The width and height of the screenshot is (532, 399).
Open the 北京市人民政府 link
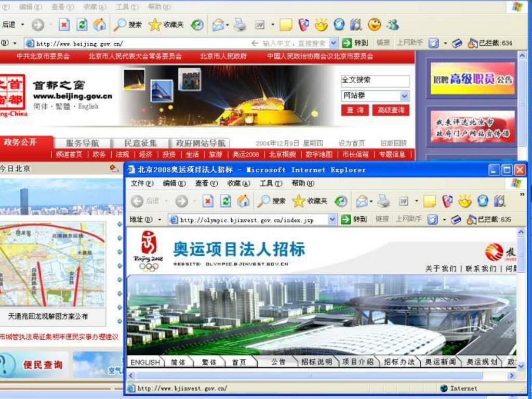(x=223, y=56)
